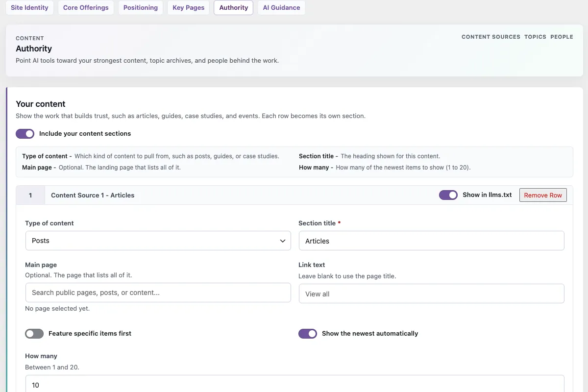The image size is (588, 392).
Task: Click the How many number field
Action: point(294,385)
